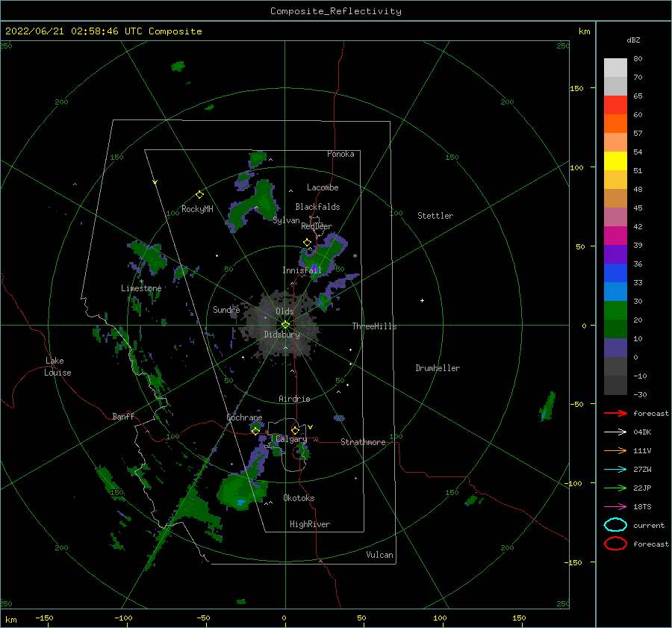The height and width of the screenshot is (628, 672).
Task: Click the ThreeHills city label
Action: pyautogui.click(x=374, y=326)
